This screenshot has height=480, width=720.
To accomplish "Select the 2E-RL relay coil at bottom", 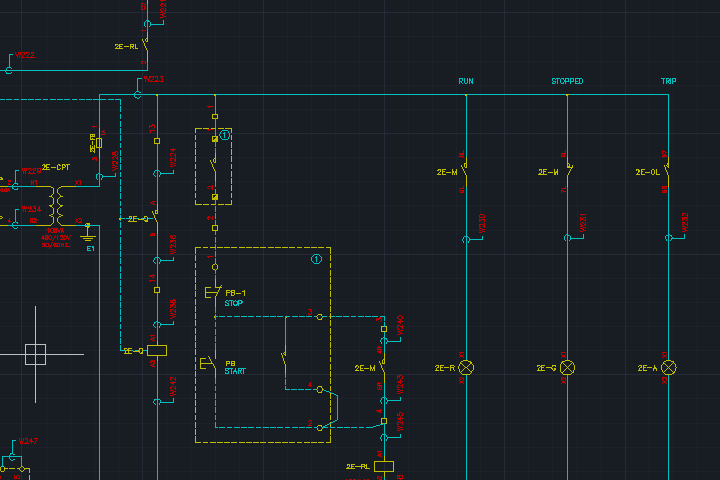I will [384, 466].
